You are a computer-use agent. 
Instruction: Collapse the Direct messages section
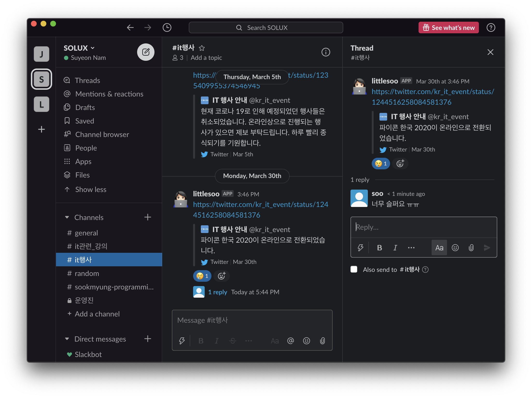67,339
